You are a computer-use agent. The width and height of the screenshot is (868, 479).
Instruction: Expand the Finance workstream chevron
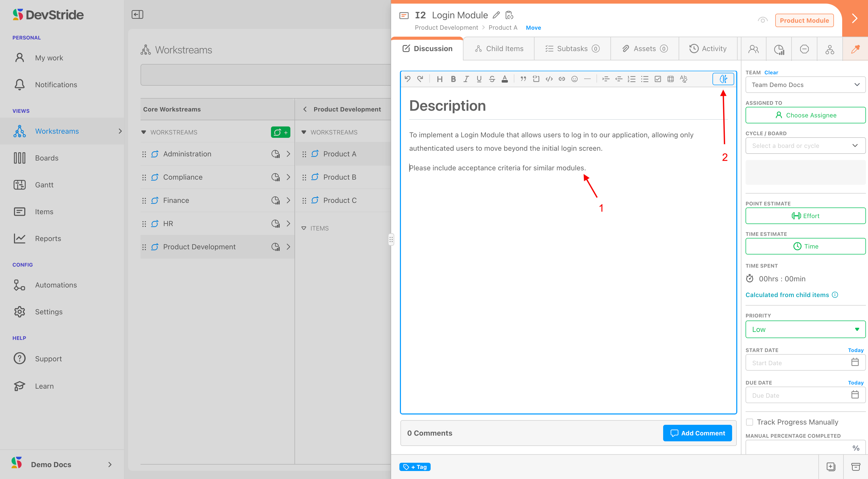(x=289, y=200)
